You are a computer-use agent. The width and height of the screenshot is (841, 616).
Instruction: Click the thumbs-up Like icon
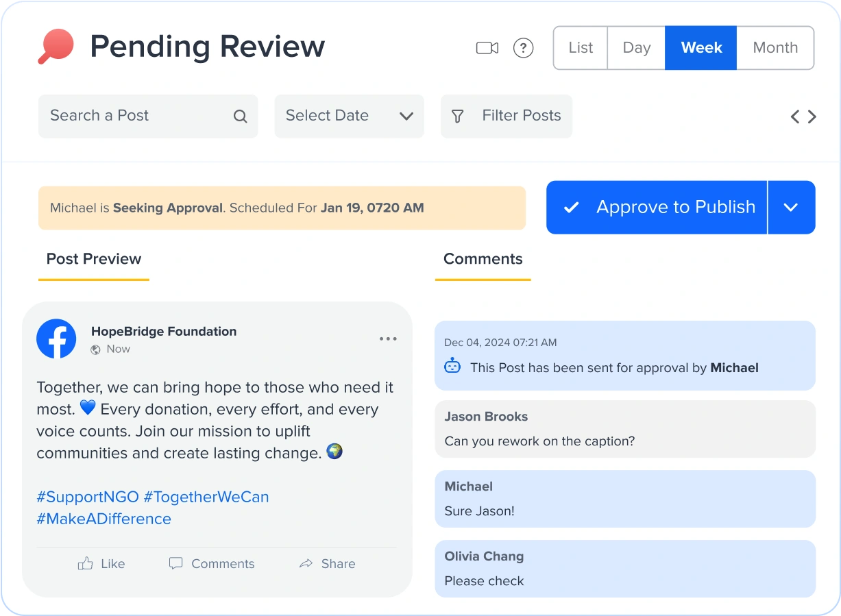84,563
